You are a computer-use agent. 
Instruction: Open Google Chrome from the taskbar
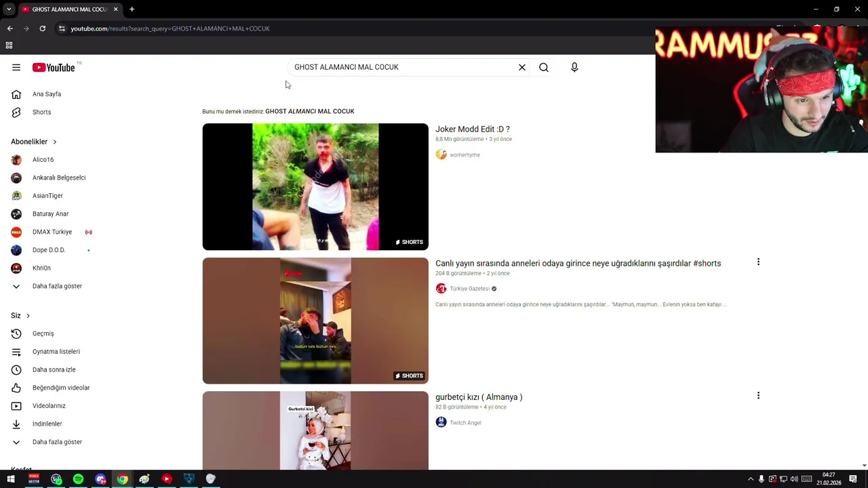(x=122, y=479)
